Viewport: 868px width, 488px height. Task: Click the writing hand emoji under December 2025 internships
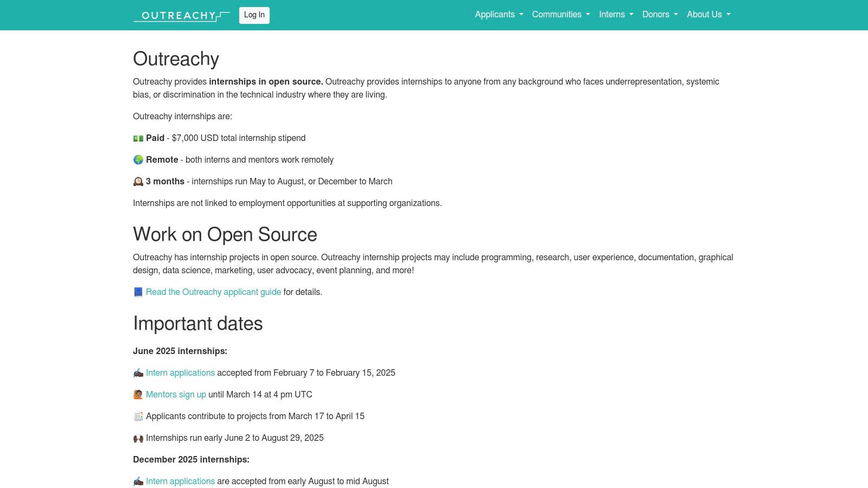point(138,481)
